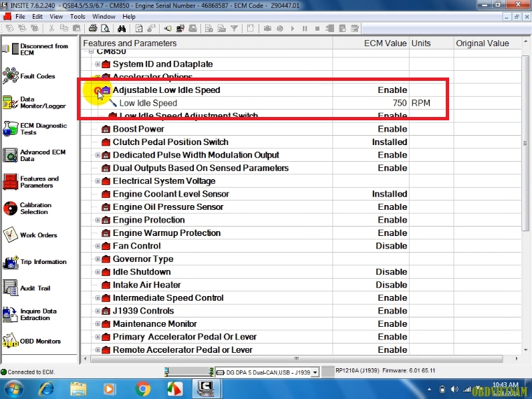This screenshot has height=399, width=532.
Task: Expand Intermediate Speed Control node
Action: [98, 298]
